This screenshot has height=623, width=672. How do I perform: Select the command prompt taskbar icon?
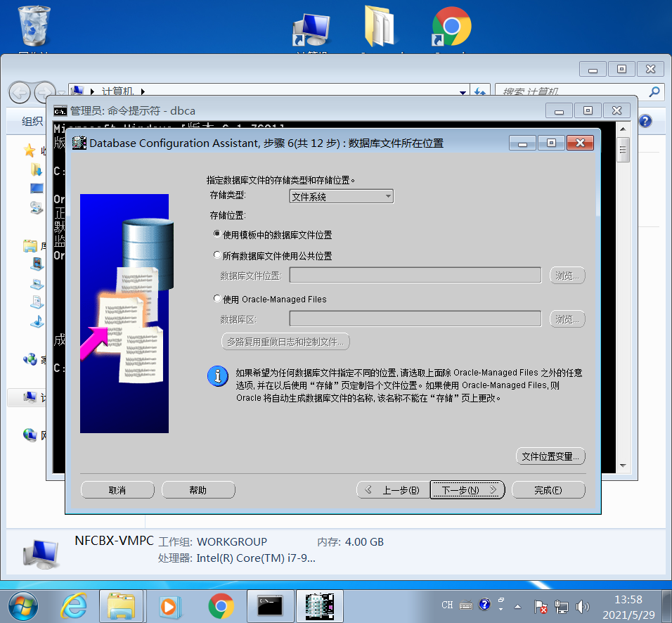tap(270, 605)
